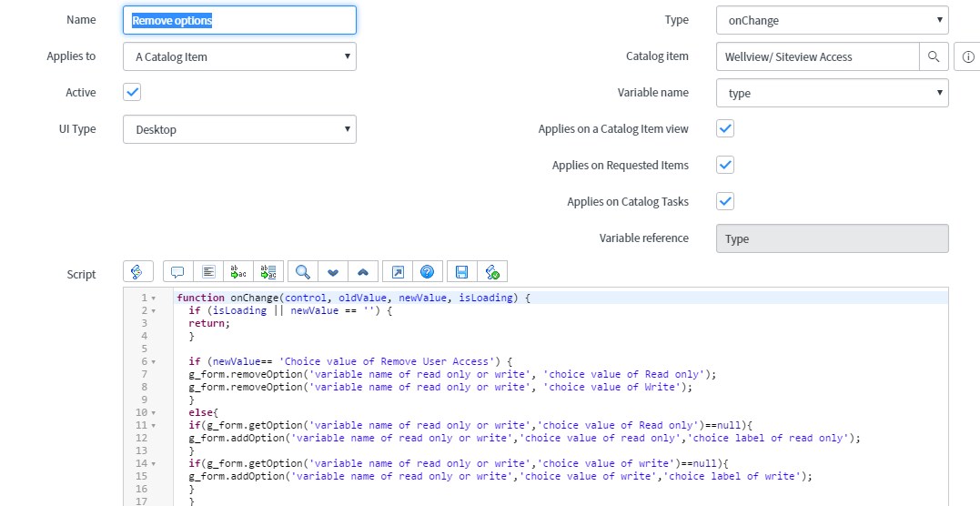Toggle Applies on Catalog Tasks checkbox
The width and height of the screenshot is (980, 506).
[725, 201]
